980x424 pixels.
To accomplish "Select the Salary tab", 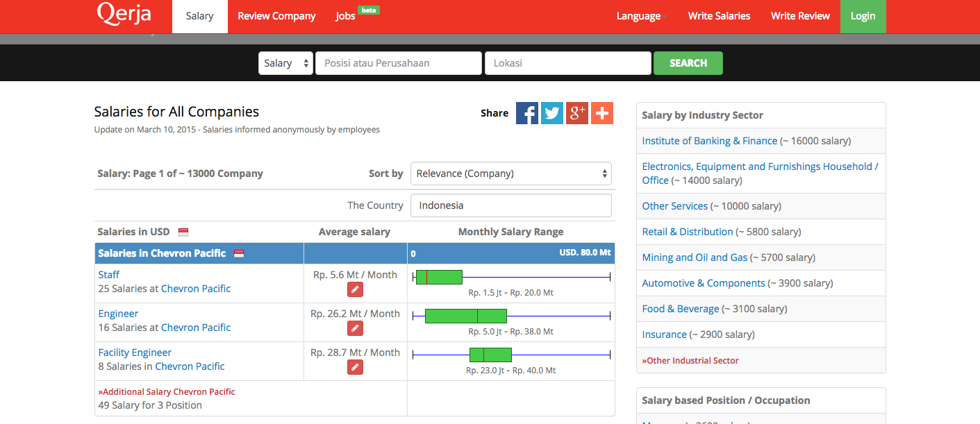I will (x=199, y=16).
